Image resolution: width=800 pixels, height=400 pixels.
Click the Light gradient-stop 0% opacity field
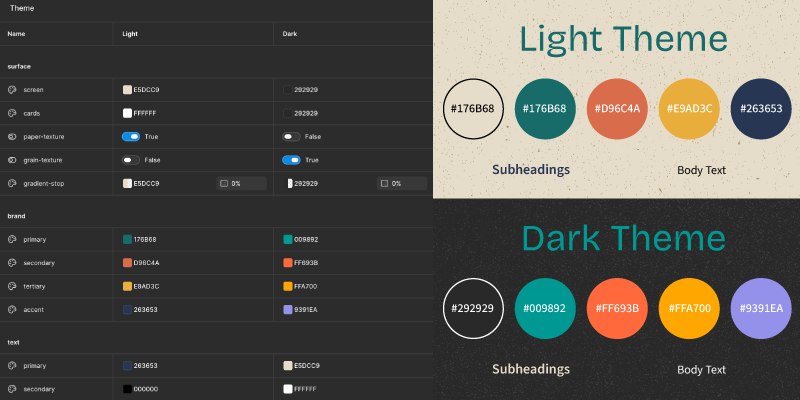[241, 184]
